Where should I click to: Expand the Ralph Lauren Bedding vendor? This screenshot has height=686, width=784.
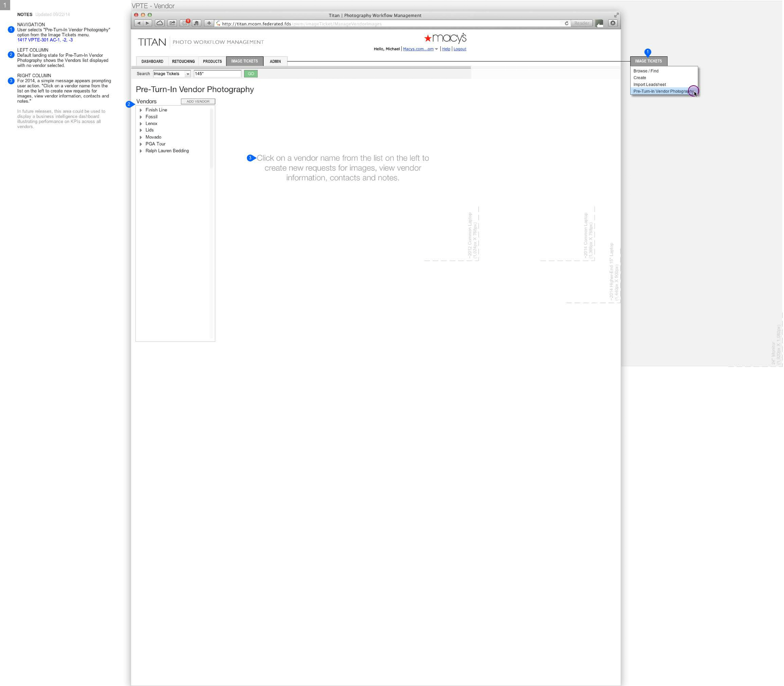[x=141, y=151]
